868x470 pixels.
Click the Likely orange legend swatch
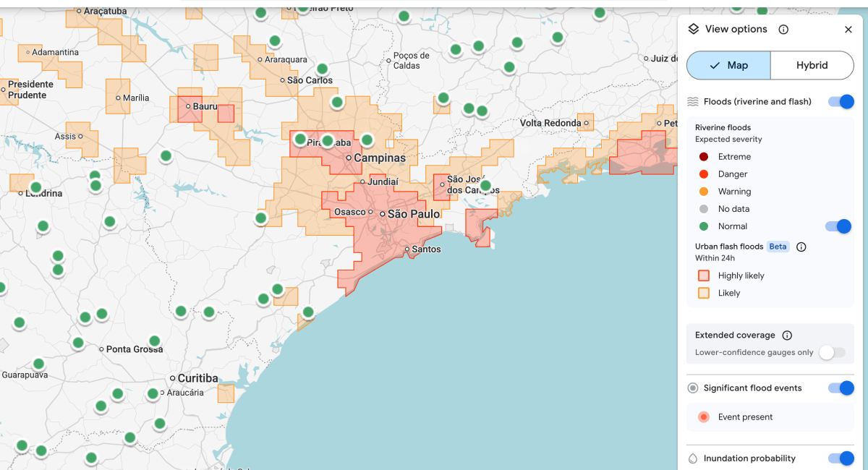point(703,293)
